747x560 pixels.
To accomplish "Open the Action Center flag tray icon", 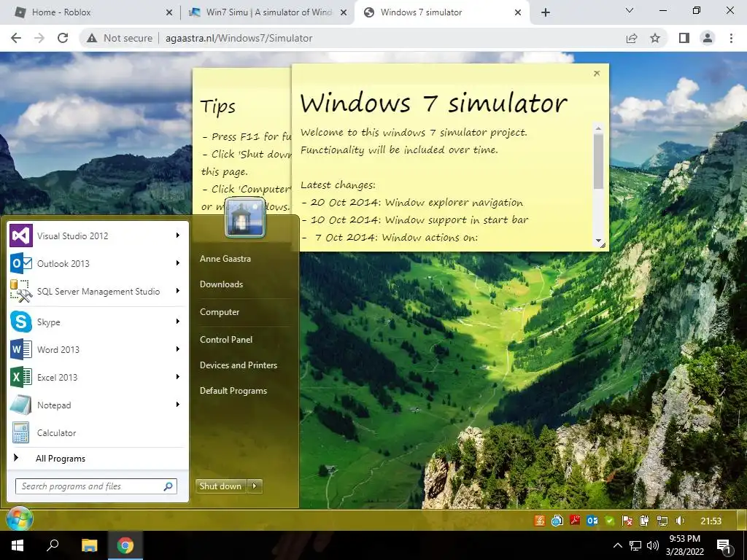I will point(627,521).
